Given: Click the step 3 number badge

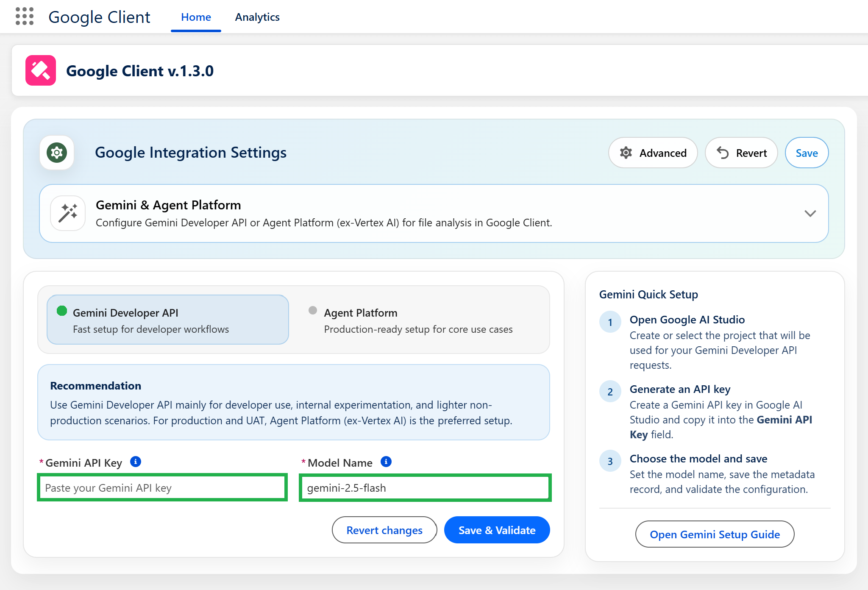Looking at the screenshot, I should click(x=610, y=461).
